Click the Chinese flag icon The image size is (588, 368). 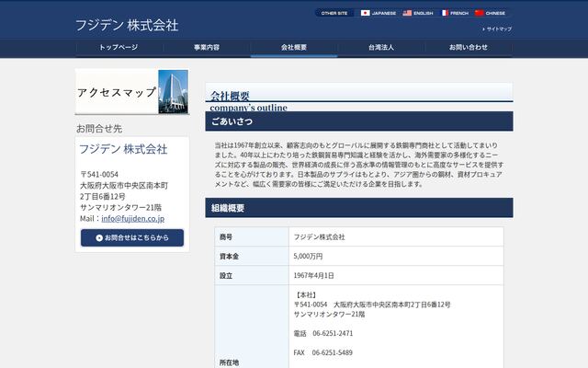click(x=479, y=13)
